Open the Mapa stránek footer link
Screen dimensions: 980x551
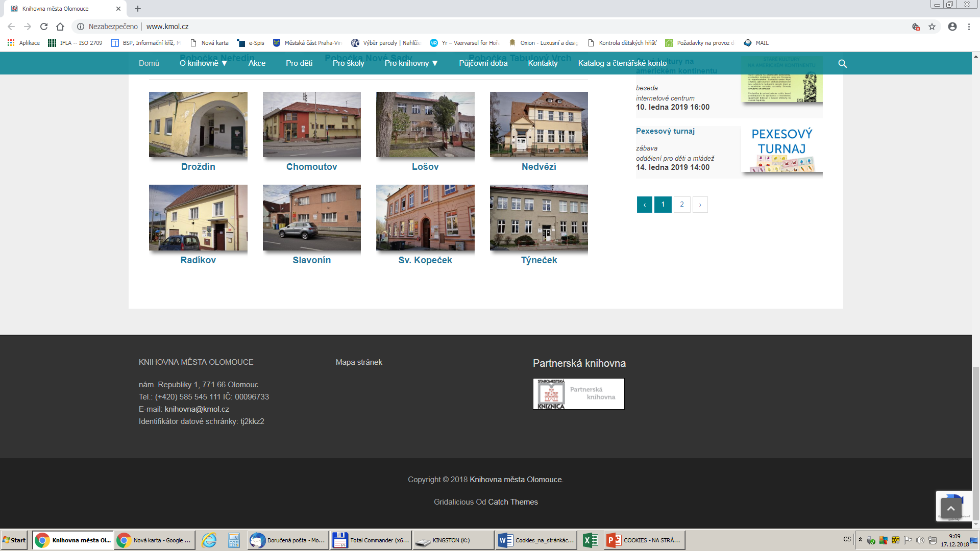359,362
